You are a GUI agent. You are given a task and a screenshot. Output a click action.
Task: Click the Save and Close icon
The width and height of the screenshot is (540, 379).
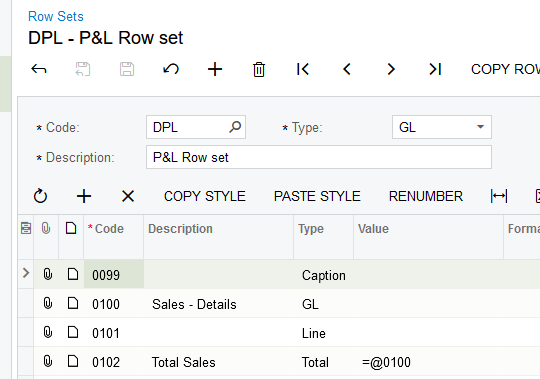[83, 69]
